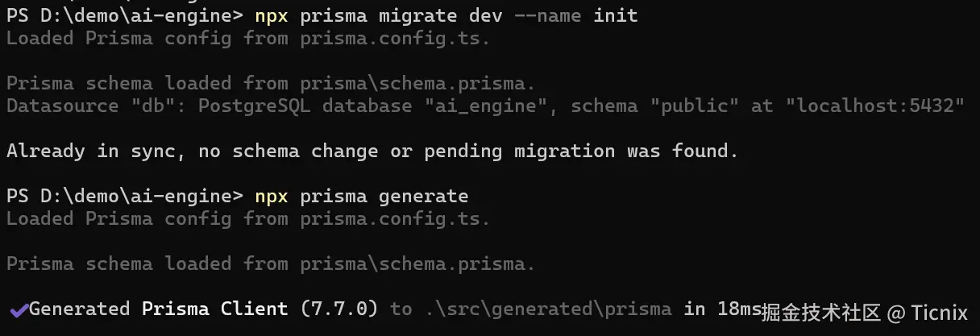Click the Prisma Client version "(7.7.0)"

click(x=338, y=309)
